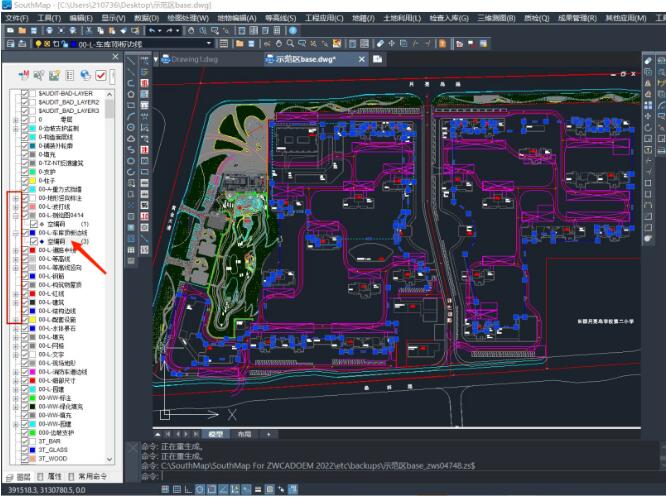This screenshot has height=498, width=666.
Task: Uncheck the $AUDIT-BAD-LAYER layer checkbox
Action: pyautogui.click(x=26, y=93)
